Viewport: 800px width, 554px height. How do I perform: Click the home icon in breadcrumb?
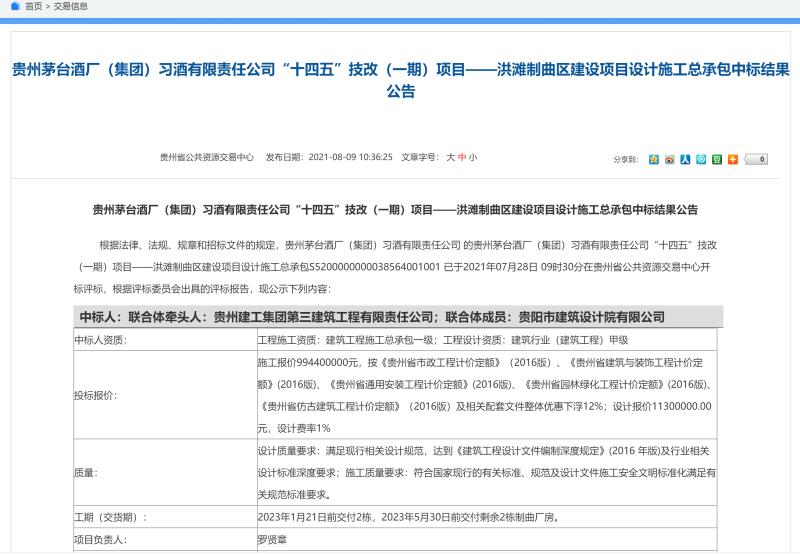(15, 6)
